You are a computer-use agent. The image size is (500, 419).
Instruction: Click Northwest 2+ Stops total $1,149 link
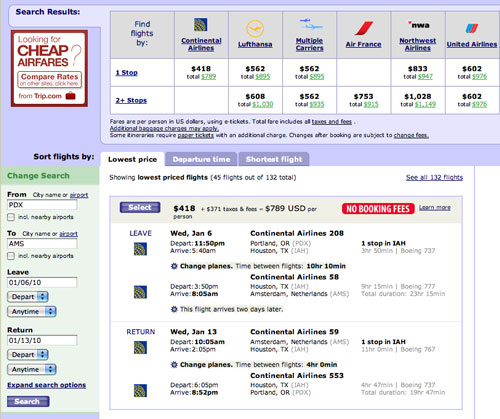(425, 104)
